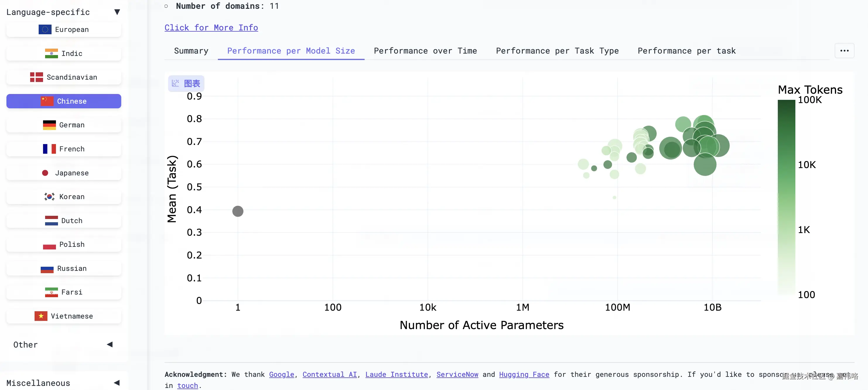Toggle the German benchmark selection
Image resolution: width=868 pixels, height=390 pixels.
(64, 125)
